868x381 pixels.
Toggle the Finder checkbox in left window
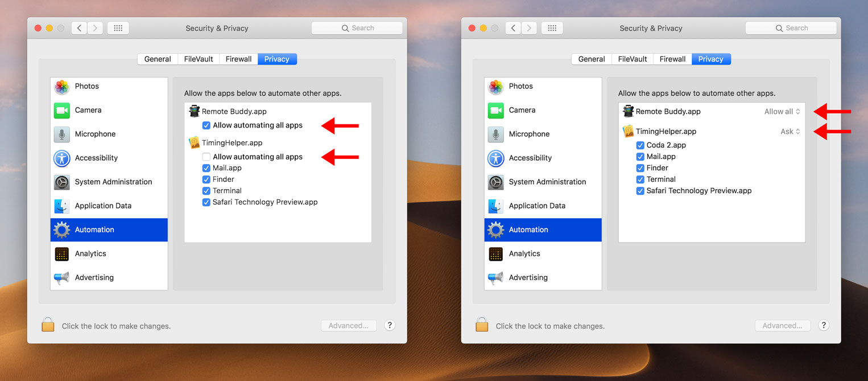tap(206, 179)
